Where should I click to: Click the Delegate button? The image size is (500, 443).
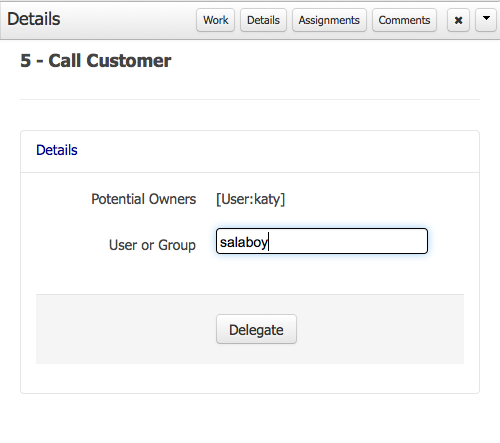256,329
